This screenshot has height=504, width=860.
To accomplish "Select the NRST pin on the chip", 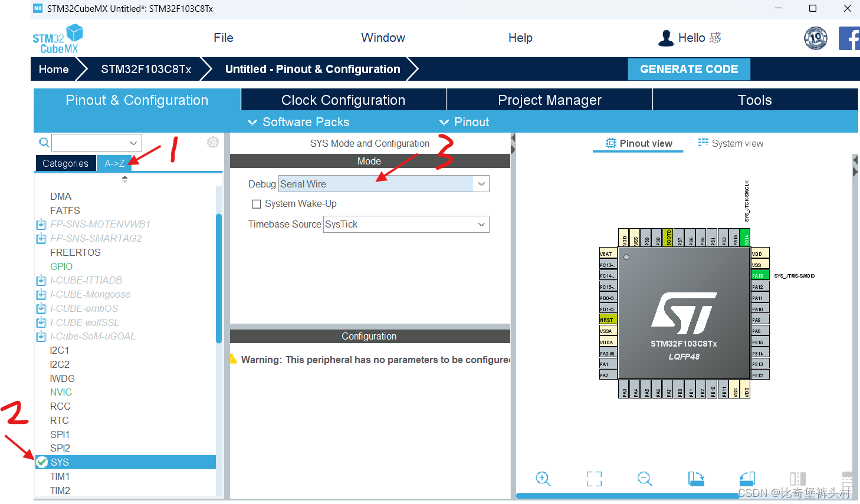I will [608, 320].
